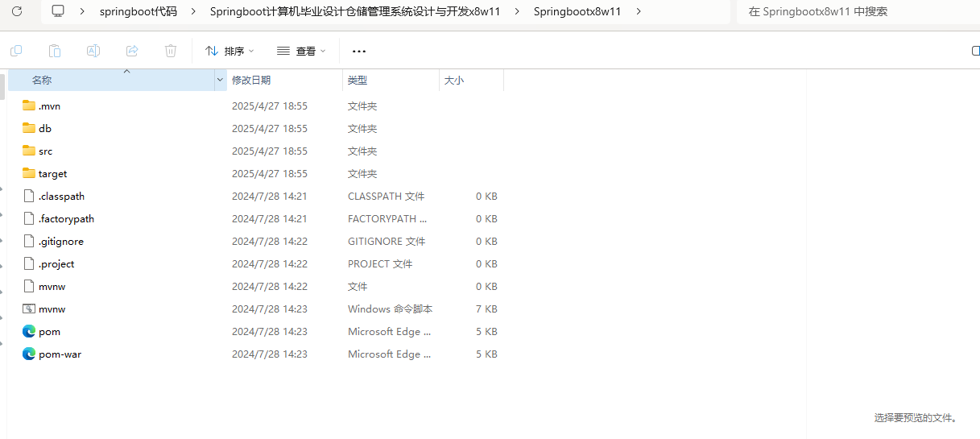Expand chevron after Springbootx8w11 breadcrumb

[x=639, y=11]
